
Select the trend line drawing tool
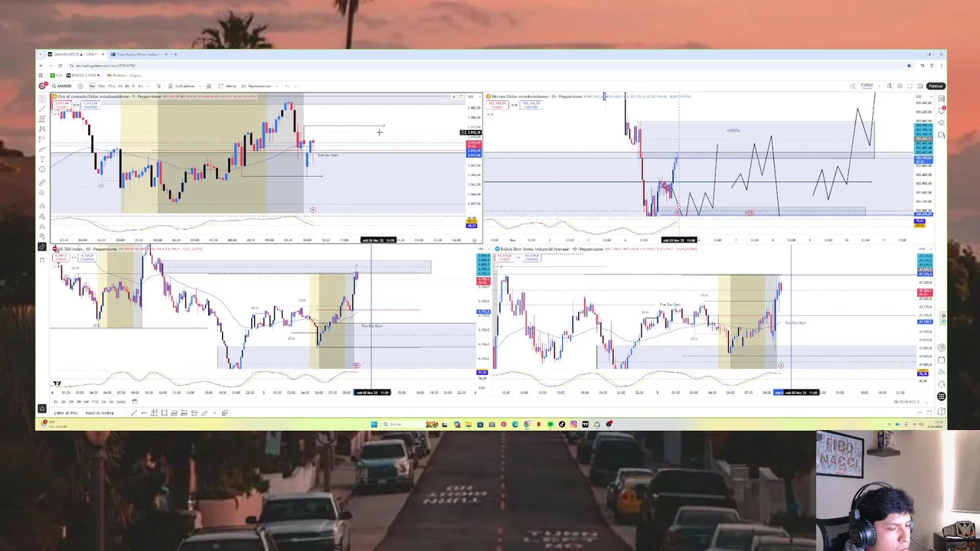(42, 109)
